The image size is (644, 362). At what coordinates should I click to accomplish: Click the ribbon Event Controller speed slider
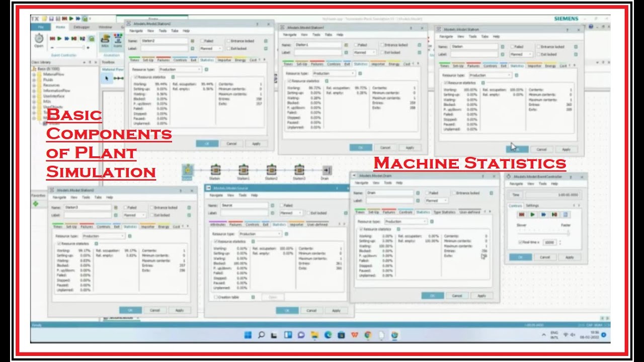point(70,48)
